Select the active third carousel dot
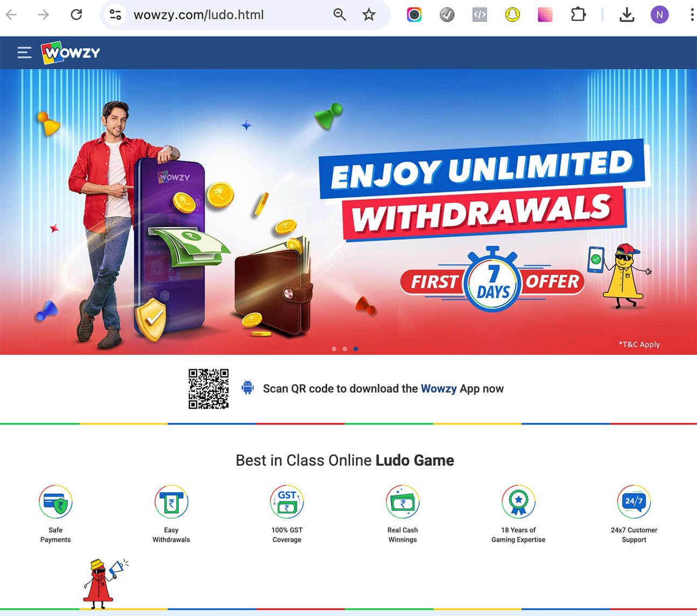Viewport: 697px width, 616px height. 356,349
